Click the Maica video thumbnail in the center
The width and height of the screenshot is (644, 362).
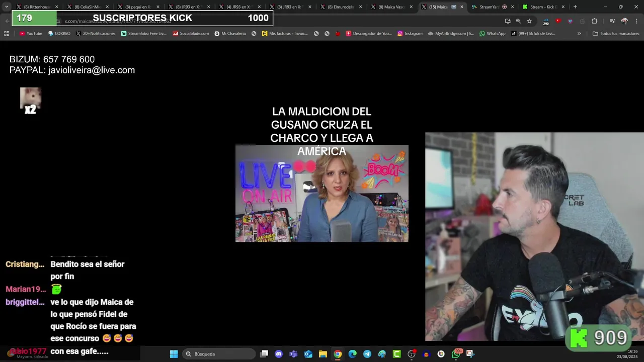point(322,193)
